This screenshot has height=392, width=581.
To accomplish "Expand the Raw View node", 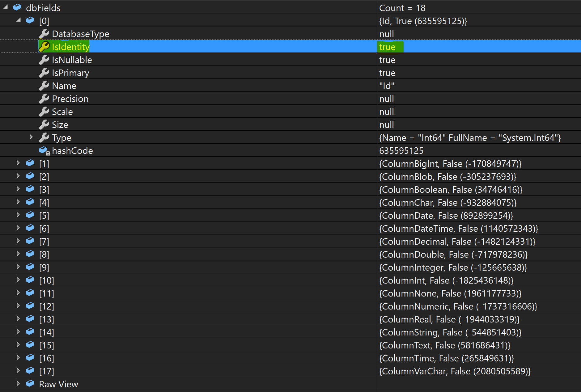I will coord(18,384).
